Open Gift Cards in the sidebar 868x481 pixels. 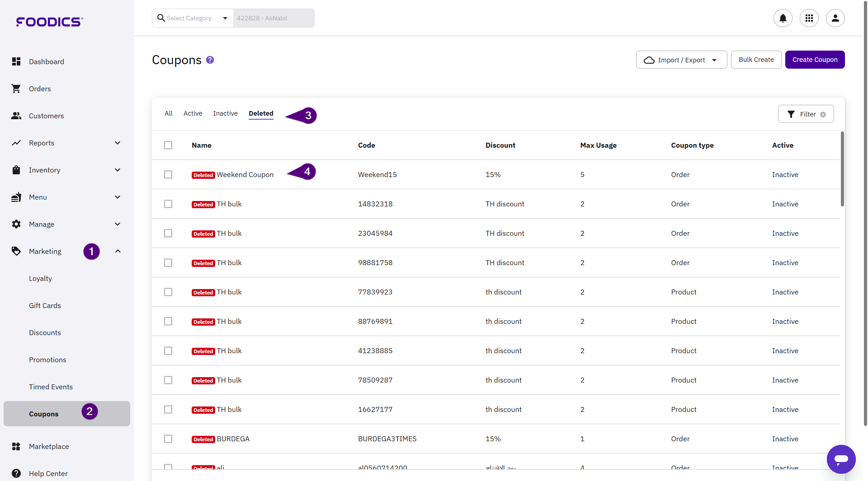[x=45, y=306]
